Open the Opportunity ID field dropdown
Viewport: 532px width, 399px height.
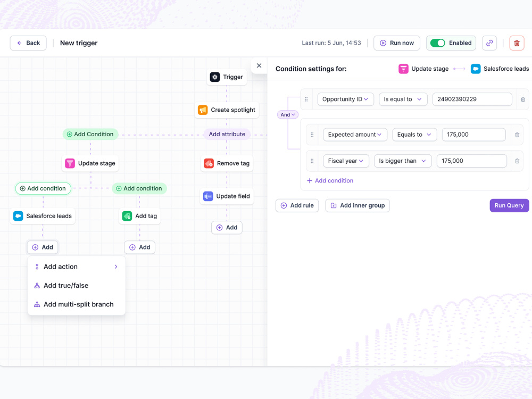[345, 99]
